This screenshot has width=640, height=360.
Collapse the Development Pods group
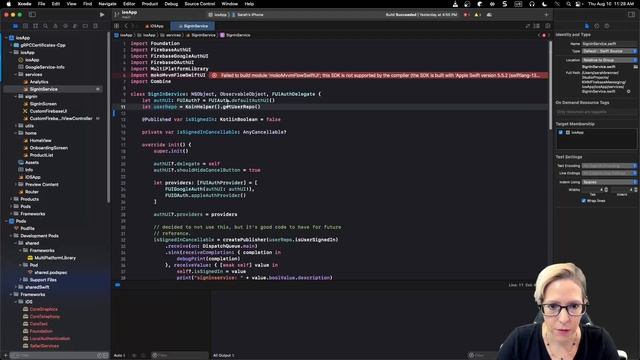(11, 236)
